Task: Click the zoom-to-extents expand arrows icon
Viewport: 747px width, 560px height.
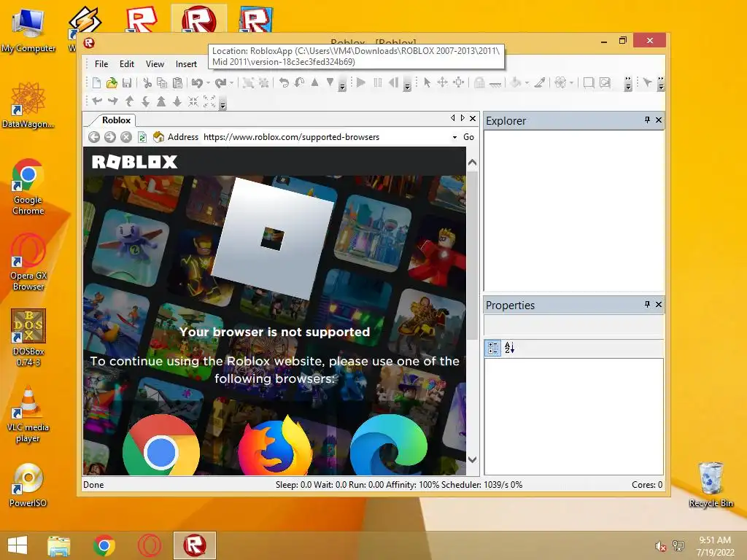Action: click(209, 101)
